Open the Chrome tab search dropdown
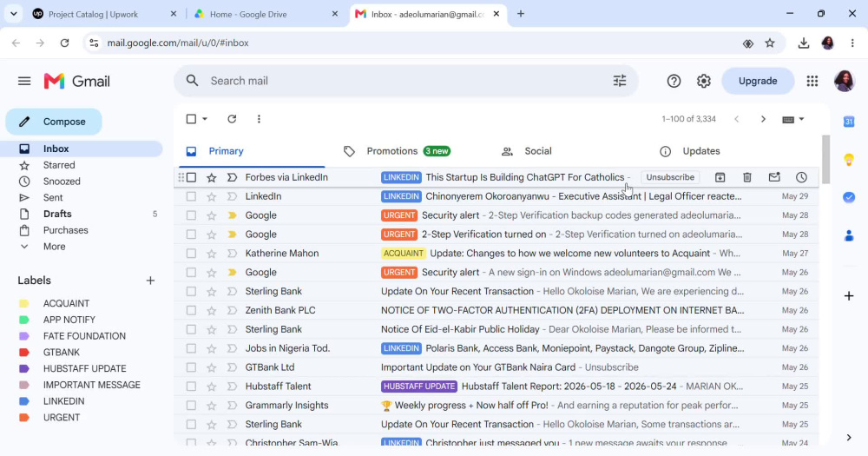 click(13, 14)
